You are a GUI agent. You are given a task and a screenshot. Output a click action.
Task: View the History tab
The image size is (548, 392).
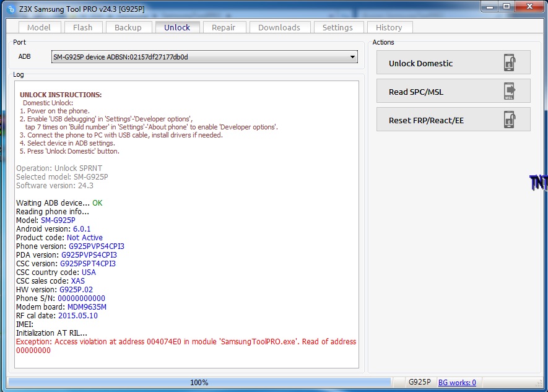(389, 27)
